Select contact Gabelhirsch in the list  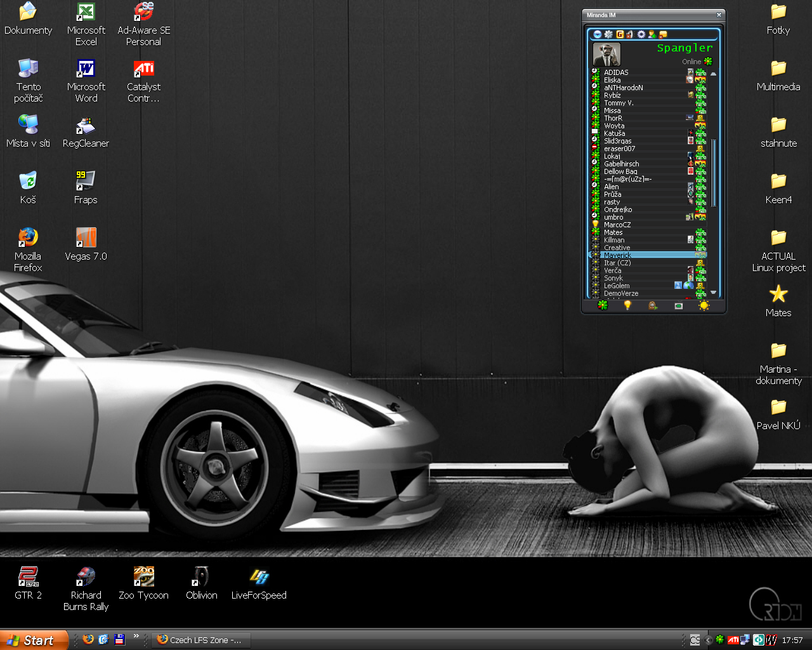pos(649,164)
